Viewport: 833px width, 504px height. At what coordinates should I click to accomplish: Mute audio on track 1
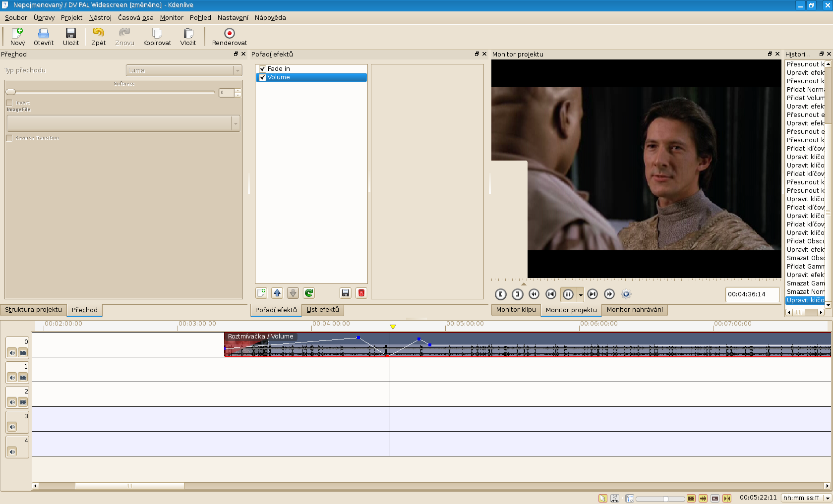pyautogui.click(x=12, y=378)
